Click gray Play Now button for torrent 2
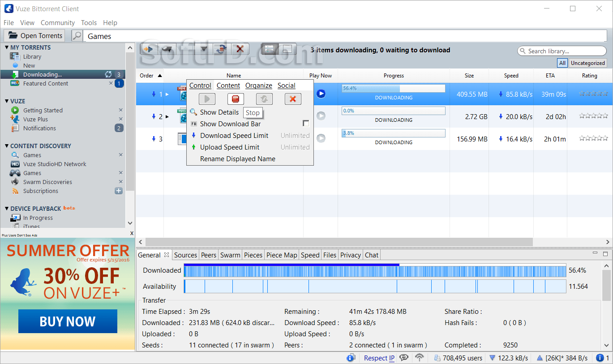Viewport: 613px width, 364px height. pos(321,116)
